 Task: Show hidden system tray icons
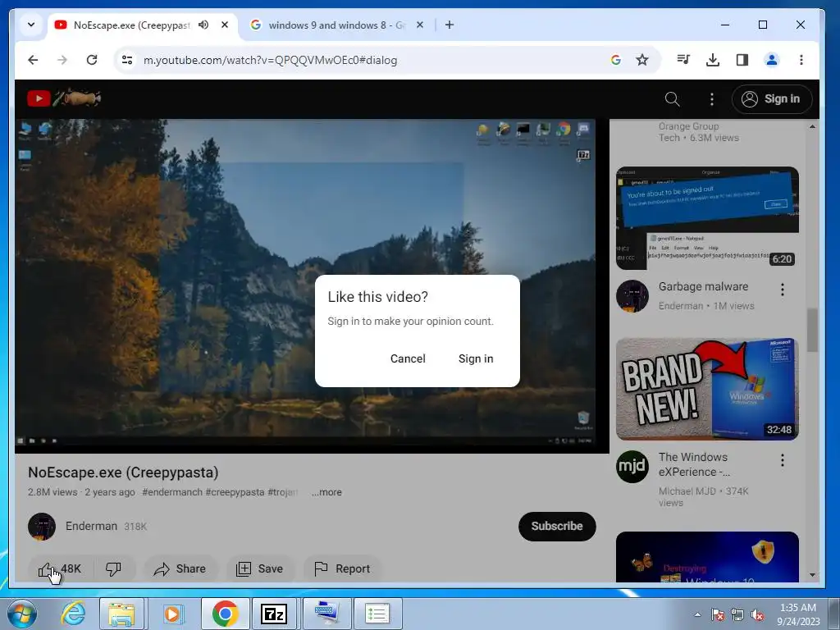click(x=697, y=614)
